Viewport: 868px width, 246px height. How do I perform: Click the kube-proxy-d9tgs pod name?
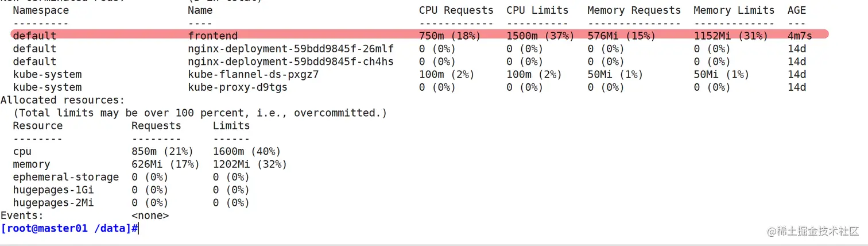coord(238,87)
